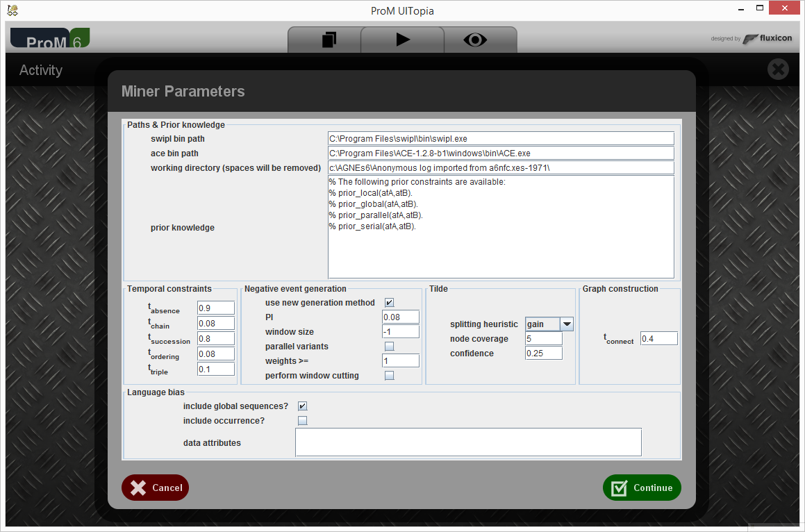Click the '% prior_parallel(atA,atB).' line

[376, 215]
